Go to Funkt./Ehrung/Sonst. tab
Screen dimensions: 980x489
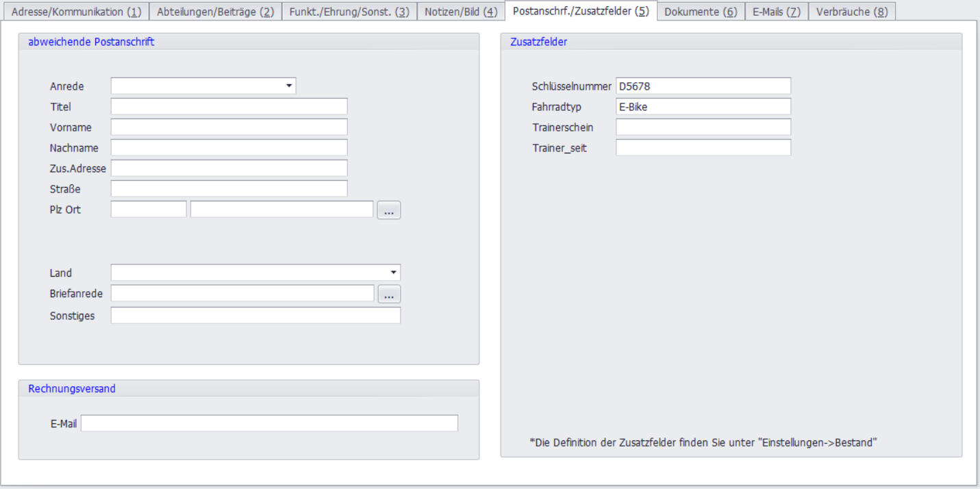[349, 12]
